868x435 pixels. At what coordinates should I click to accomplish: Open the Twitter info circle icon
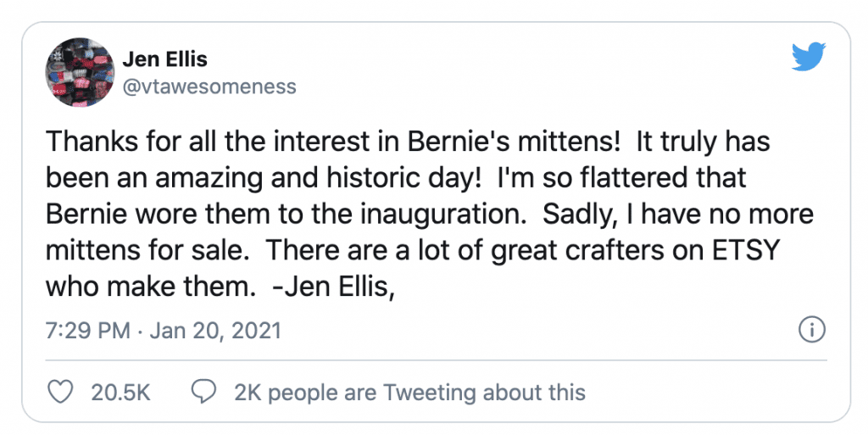(x=812, y=330)
